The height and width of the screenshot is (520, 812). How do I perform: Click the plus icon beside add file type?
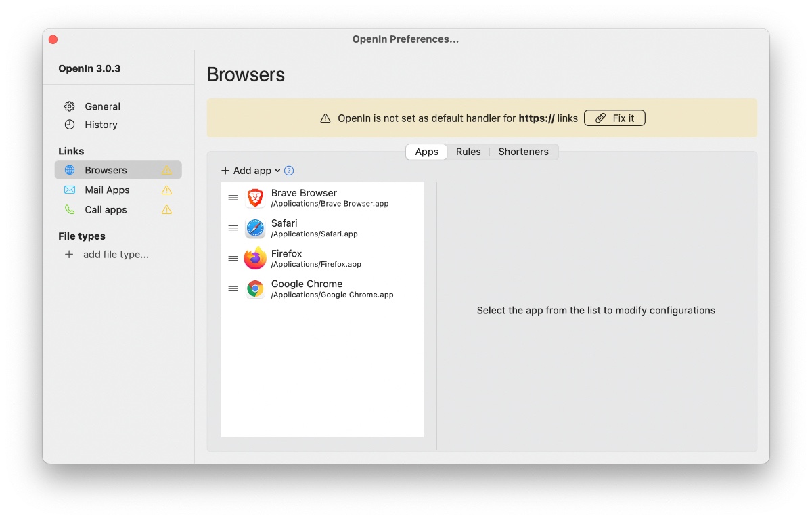click(69, 255)
